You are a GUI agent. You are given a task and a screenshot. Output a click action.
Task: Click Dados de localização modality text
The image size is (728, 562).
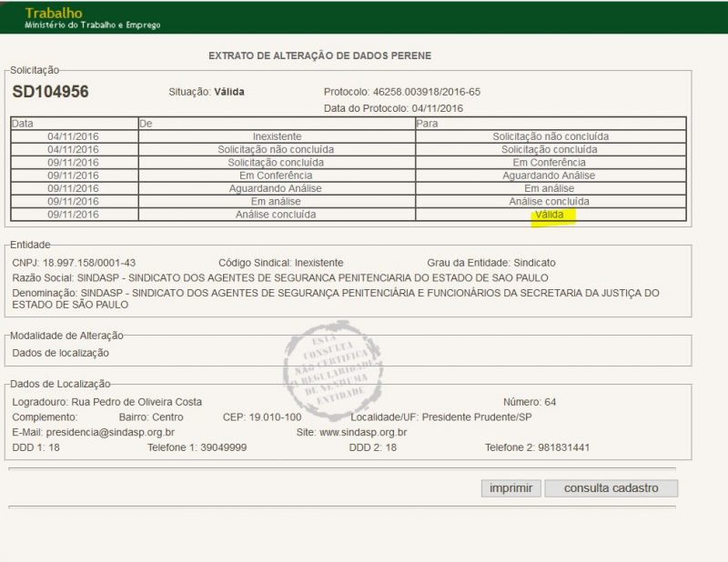[60, 353]
